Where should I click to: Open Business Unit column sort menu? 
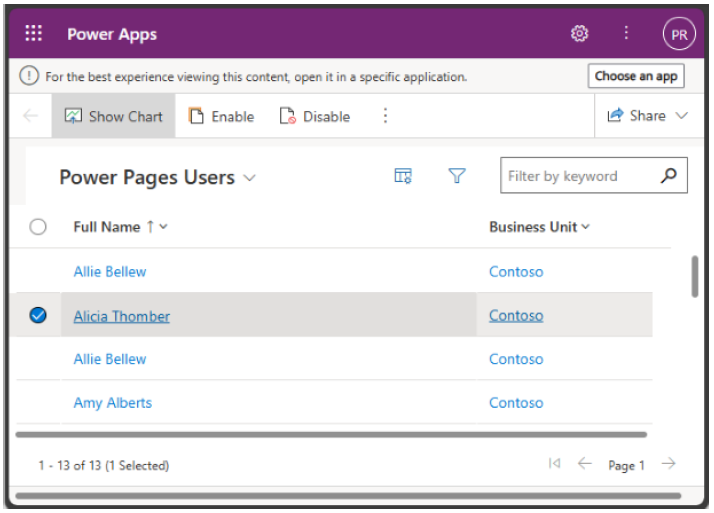tap(539, 227)
